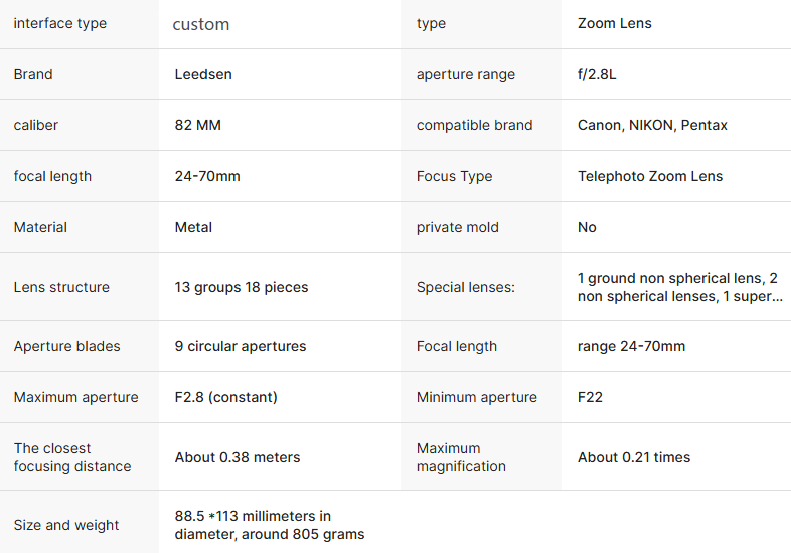Click the 'interface type' label cell
Screen dimensions: 791x553
pyautogui.click(x=60, y=23)
